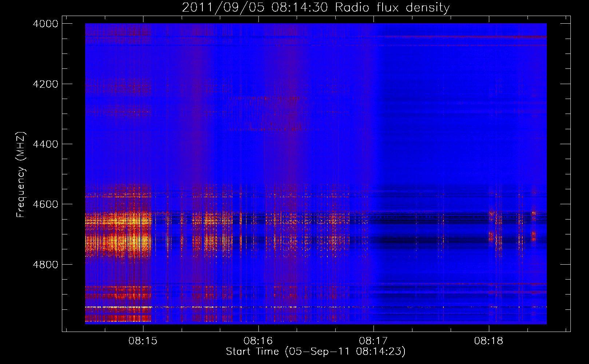Click the 08:18 time tick label

pos(489,341)
